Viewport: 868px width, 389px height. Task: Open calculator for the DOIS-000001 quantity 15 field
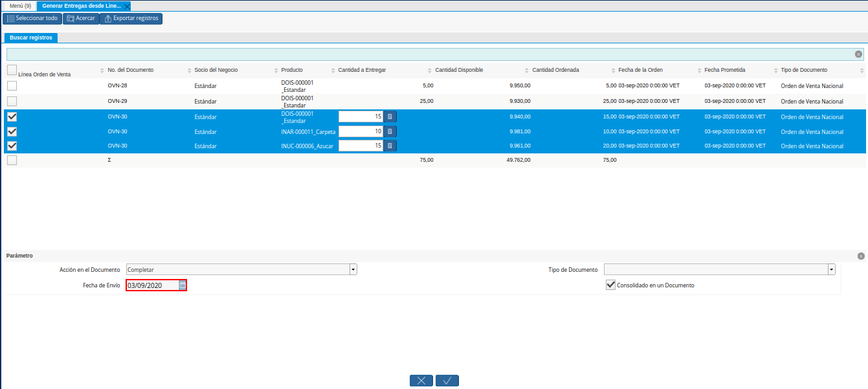[390, 117]
